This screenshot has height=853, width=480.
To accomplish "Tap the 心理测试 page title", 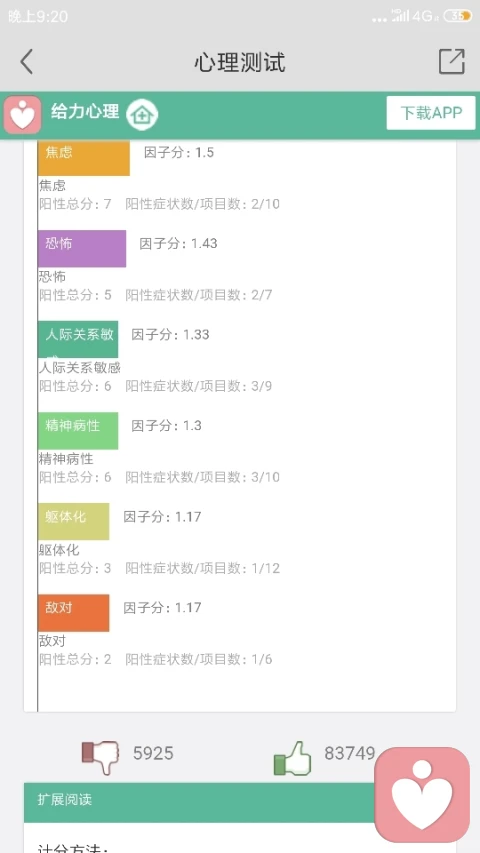I will point(240,63).
